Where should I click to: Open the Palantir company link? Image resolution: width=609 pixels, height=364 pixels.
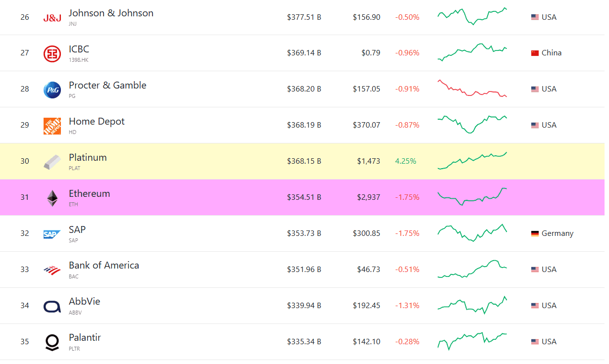pos(85,338)
